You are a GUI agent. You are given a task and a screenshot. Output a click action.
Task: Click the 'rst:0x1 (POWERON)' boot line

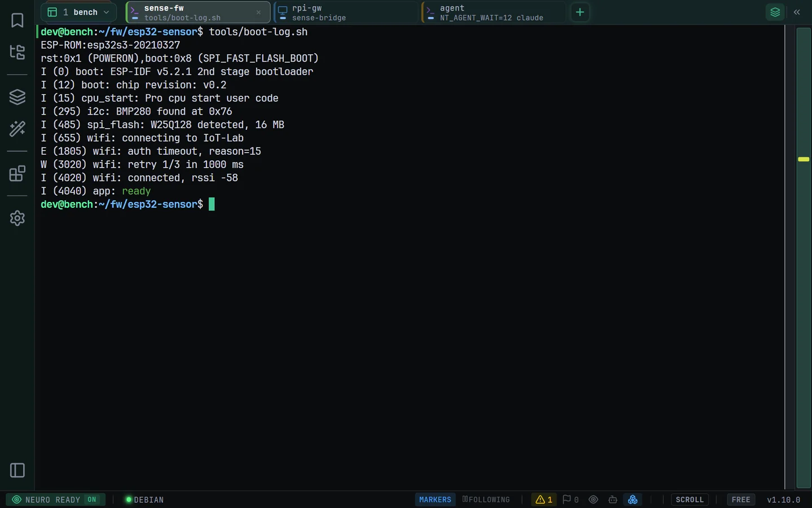click(x=180, y=59)
